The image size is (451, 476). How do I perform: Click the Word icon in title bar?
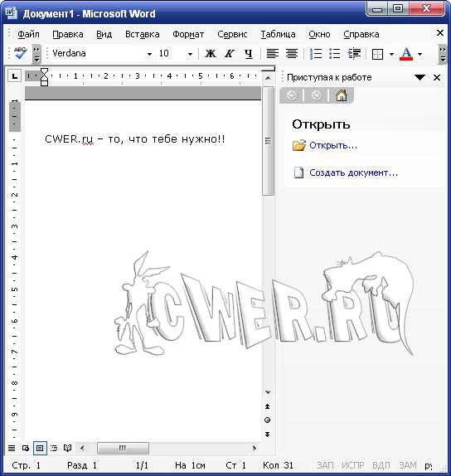coord(12,13)
